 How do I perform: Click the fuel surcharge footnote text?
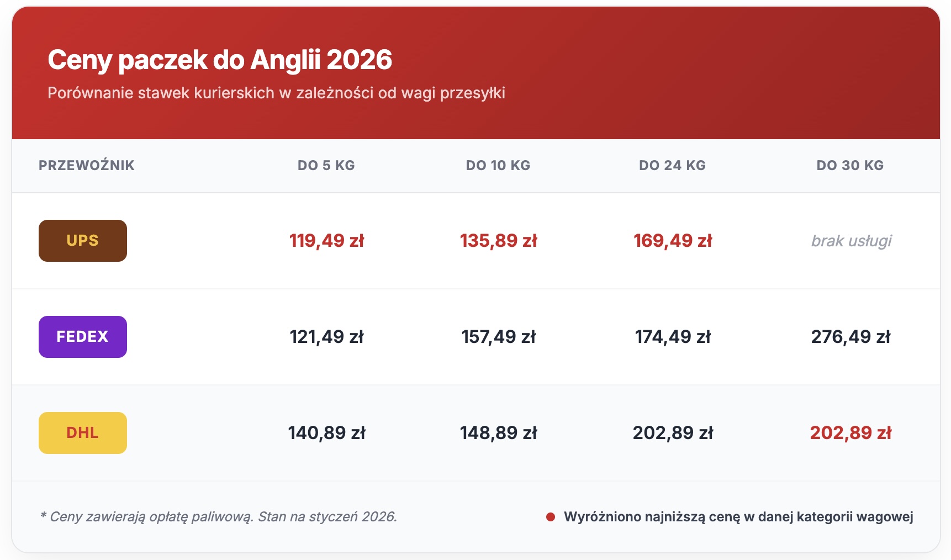click(x=219, y=517)
